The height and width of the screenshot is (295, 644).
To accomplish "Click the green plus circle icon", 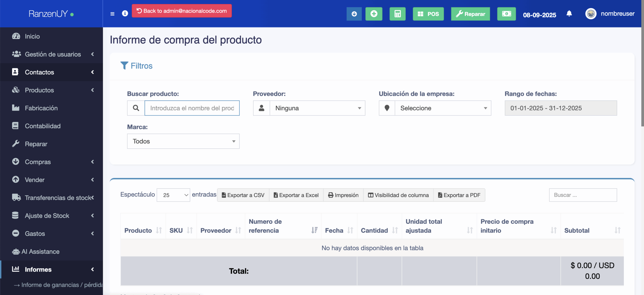I will pyautogui.click(x=374, y=14).
